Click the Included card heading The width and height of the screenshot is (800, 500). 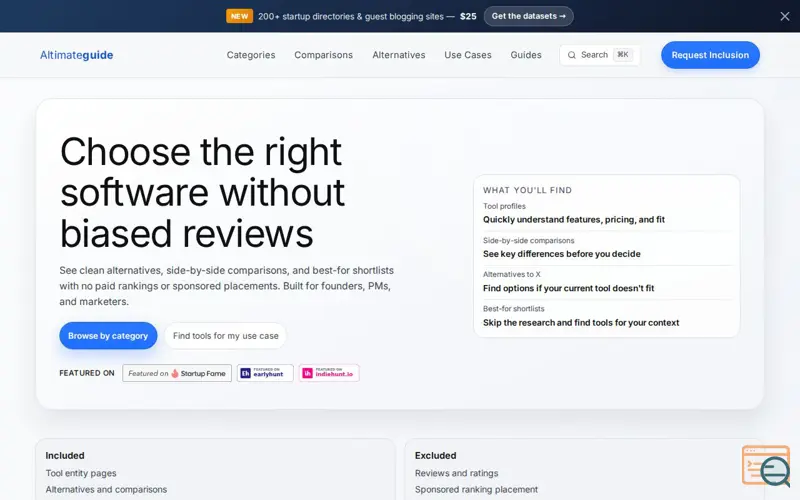65,456
